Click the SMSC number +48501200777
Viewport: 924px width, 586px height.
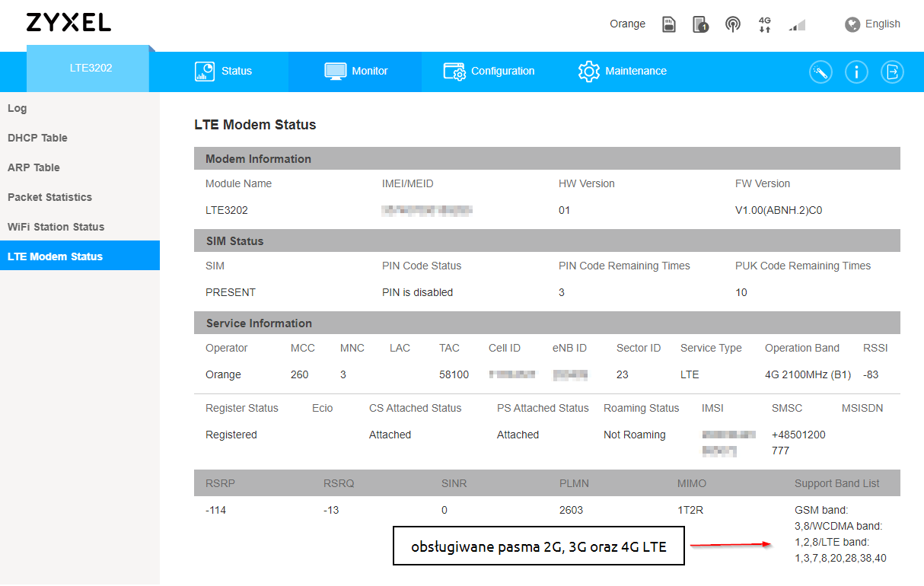tap(798, 443)
